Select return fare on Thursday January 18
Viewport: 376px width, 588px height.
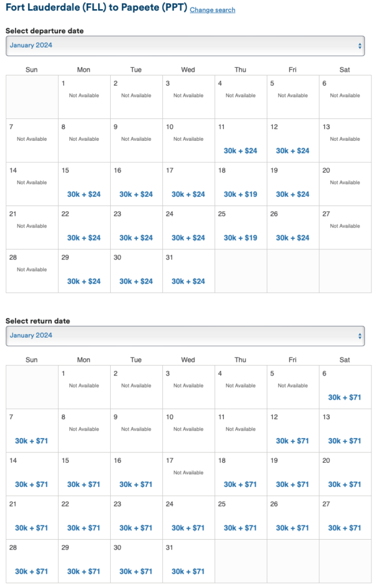coord(241,485)
